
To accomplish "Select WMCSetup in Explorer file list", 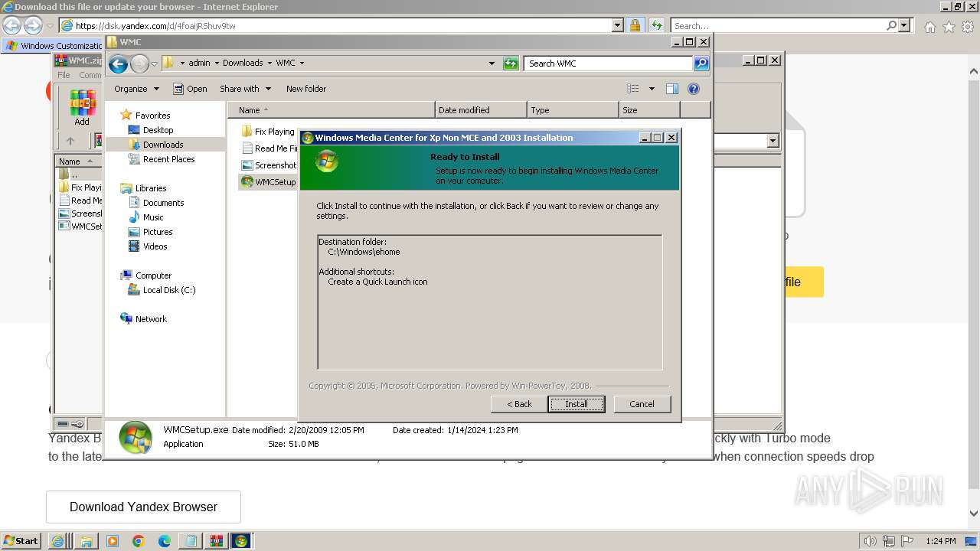I will pyautogui.click(x=268, y=182).
